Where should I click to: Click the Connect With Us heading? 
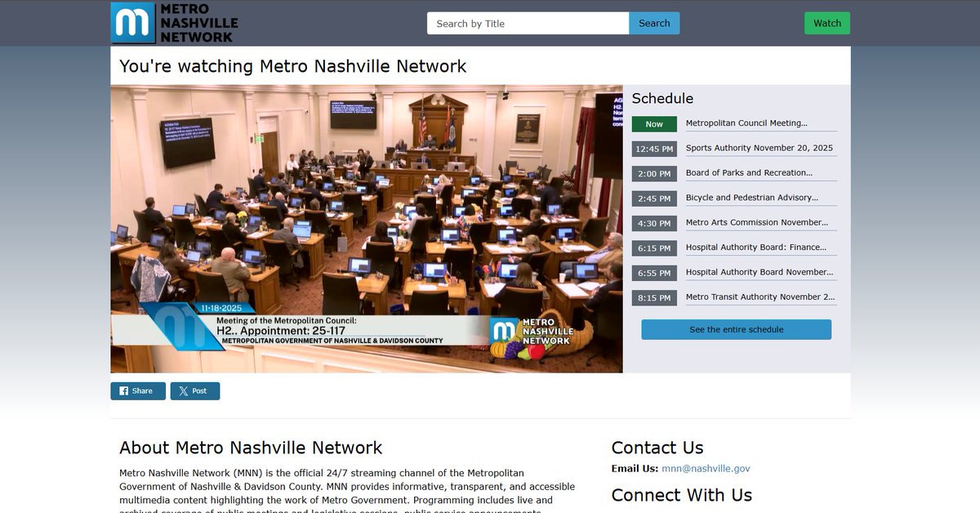click(x=682, y=495)
